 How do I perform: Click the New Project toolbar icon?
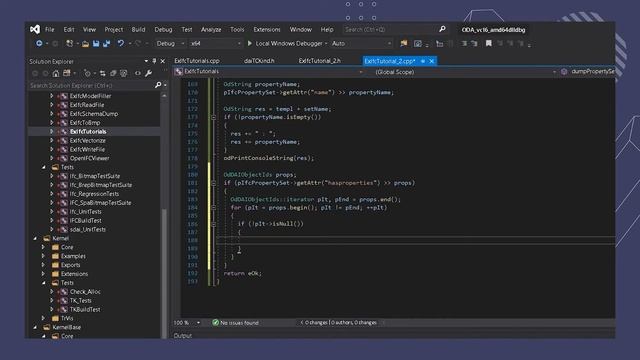[70, 43]
